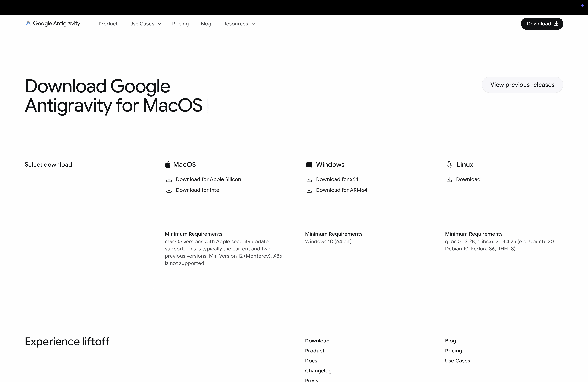Expand the Use Cases dropdown chevron
Screen dimensions: 588x382
[x=159, y=24]
